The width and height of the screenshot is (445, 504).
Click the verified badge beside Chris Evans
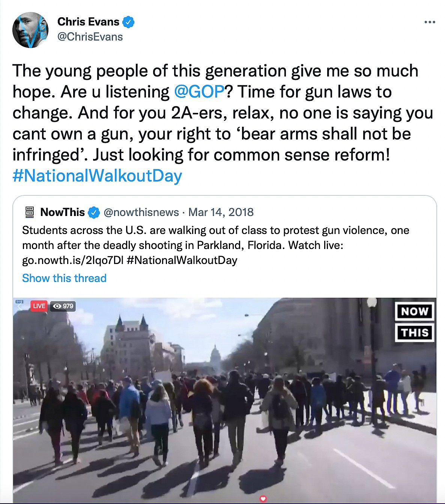[x=129, y=22]
